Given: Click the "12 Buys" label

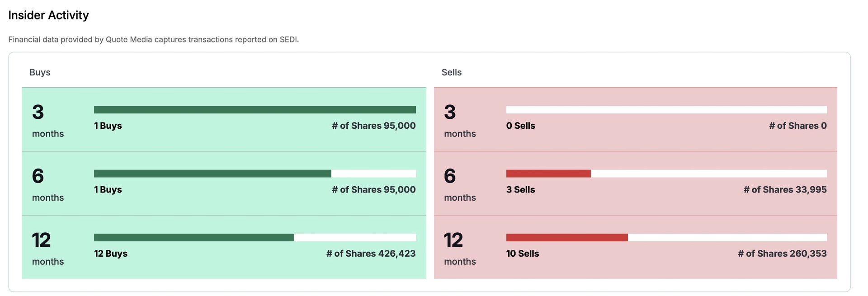Looking at the screenshot, I should [x=111, y=254].
